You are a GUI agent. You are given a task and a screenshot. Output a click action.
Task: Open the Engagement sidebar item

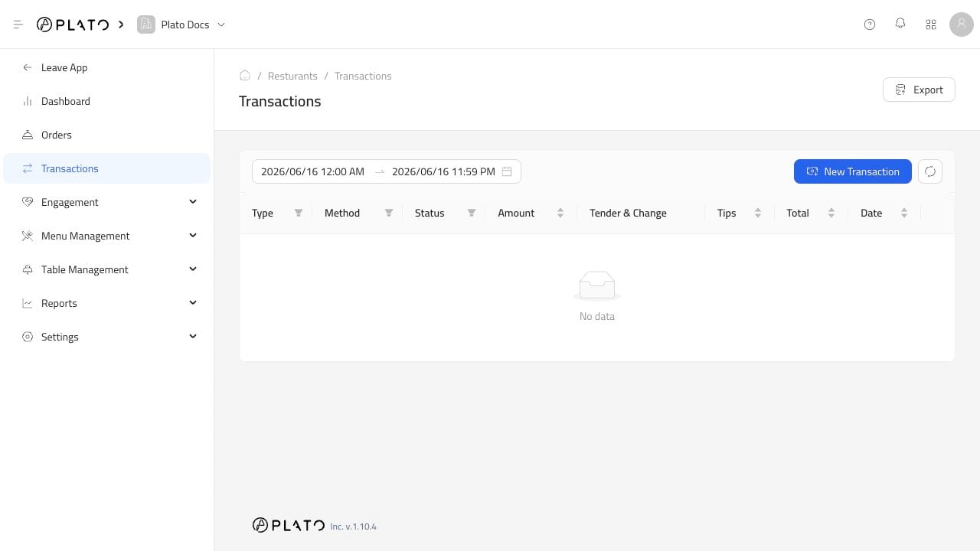pyautogui.click(x=106, y=202)
